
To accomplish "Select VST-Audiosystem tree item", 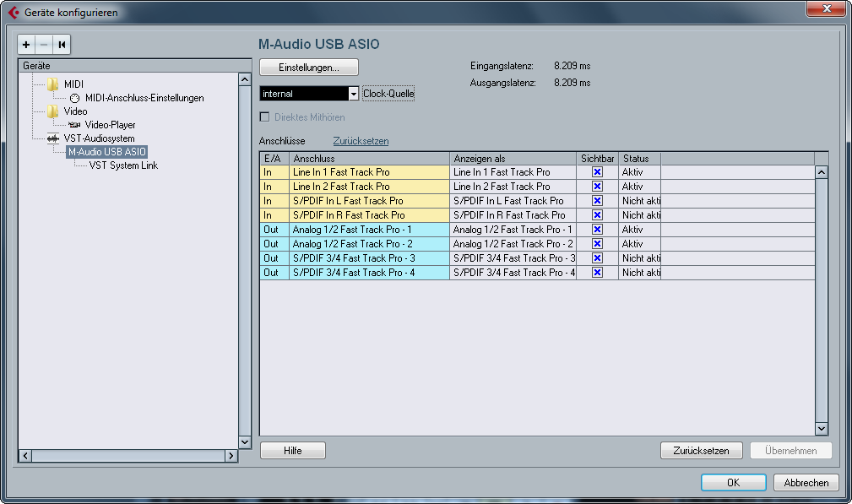I will 100,138.
